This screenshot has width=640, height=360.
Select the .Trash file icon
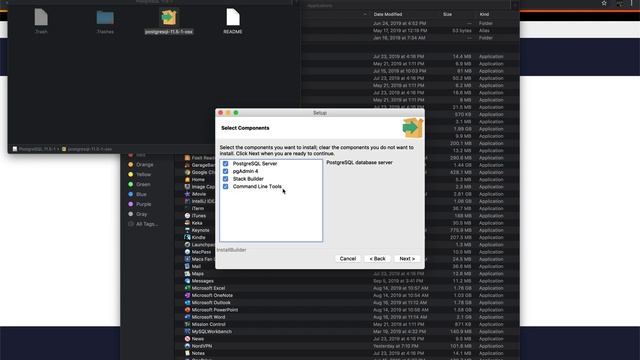click(x=41, y=18)
